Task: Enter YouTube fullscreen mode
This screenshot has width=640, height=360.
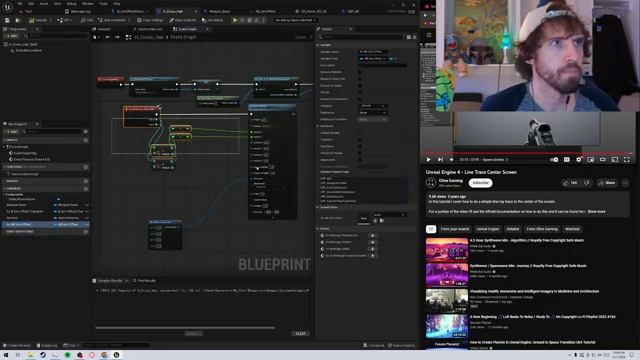Action: (x=627, y=160)
